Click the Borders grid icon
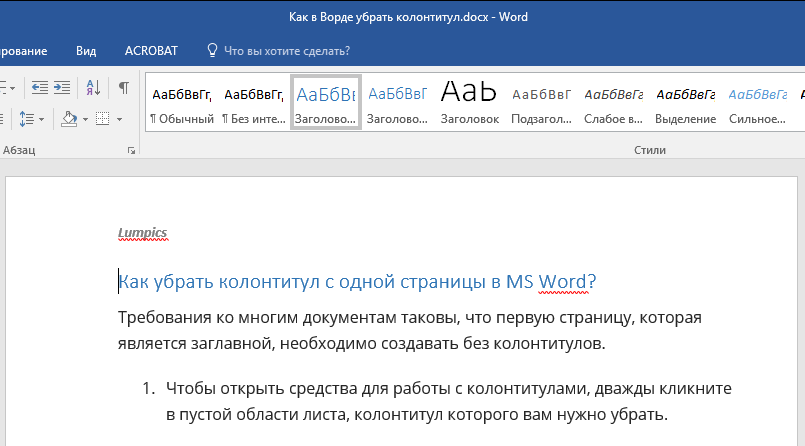Screen dimensions: 805x446 [x=103, y=119]
